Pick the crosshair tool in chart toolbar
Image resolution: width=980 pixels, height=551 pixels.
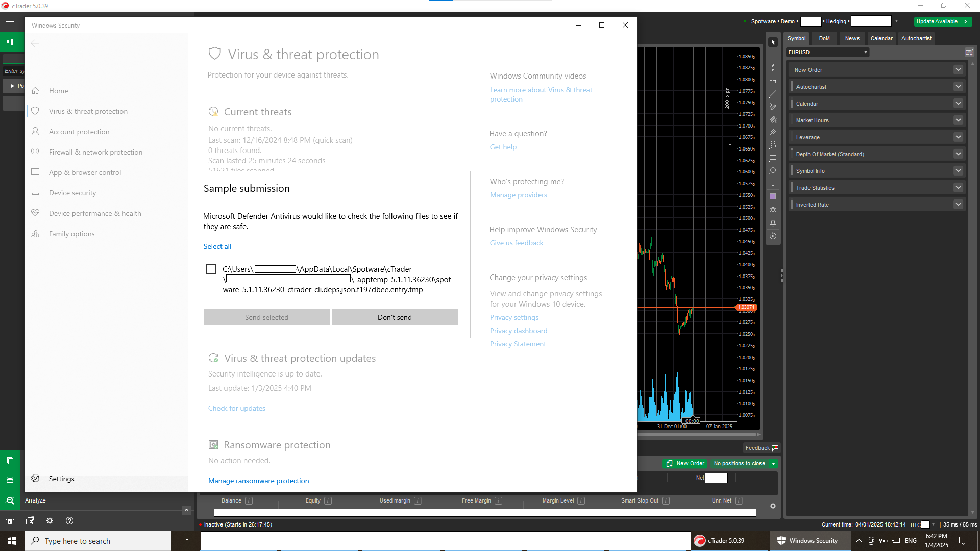click(773, 55)
